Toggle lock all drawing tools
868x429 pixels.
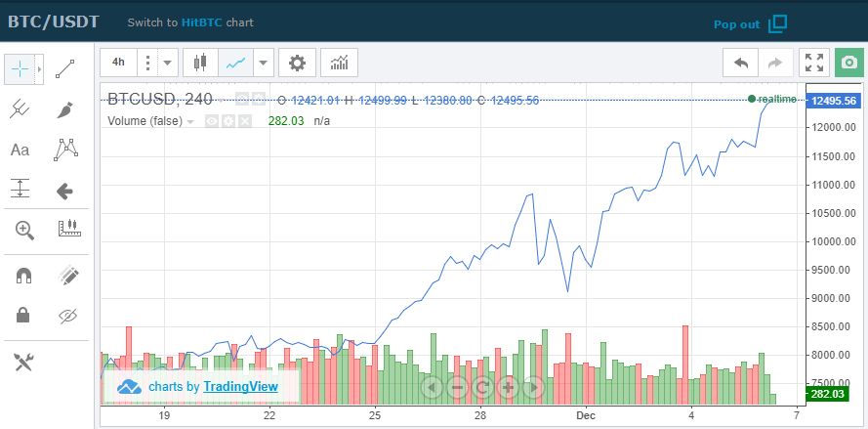point(22,315)
